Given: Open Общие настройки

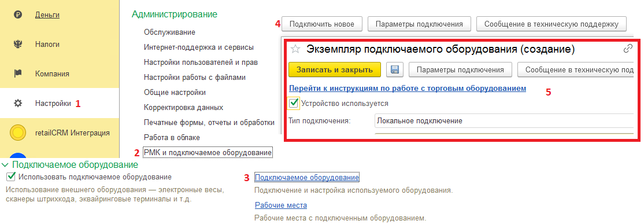Looking at the screenshot, I should pos(175,93).
